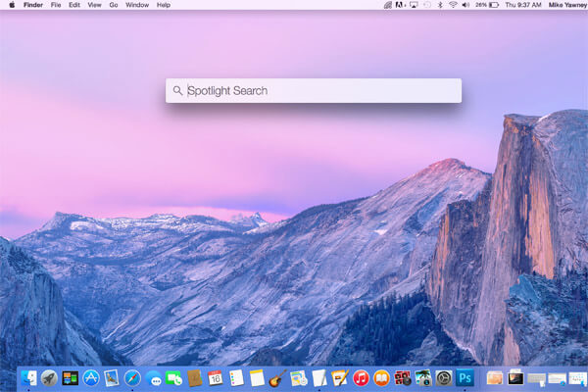
Task: Open the Window menu
Action: [137, 5]
